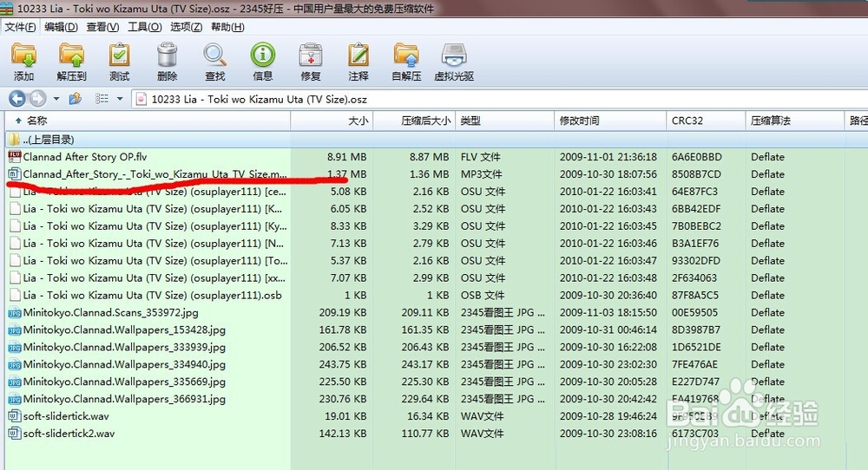Click the view mode list icon
The image size is (868, 470).
[x=102, y=99]
